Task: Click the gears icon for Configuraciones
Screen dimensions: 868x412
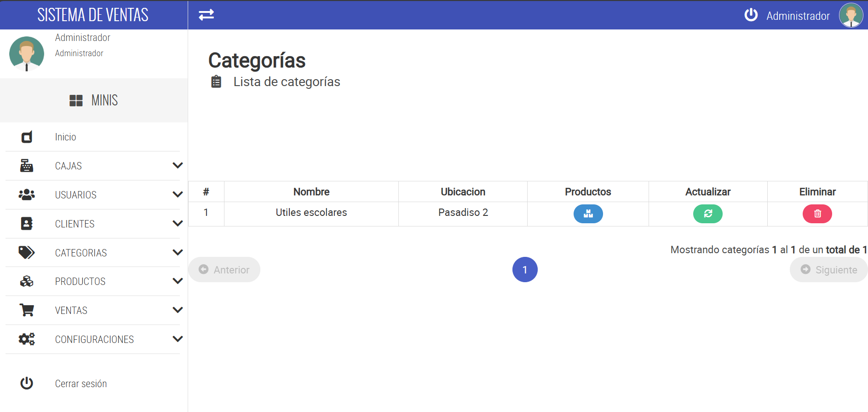Action: pyautogui.click(x=27, y=339)
